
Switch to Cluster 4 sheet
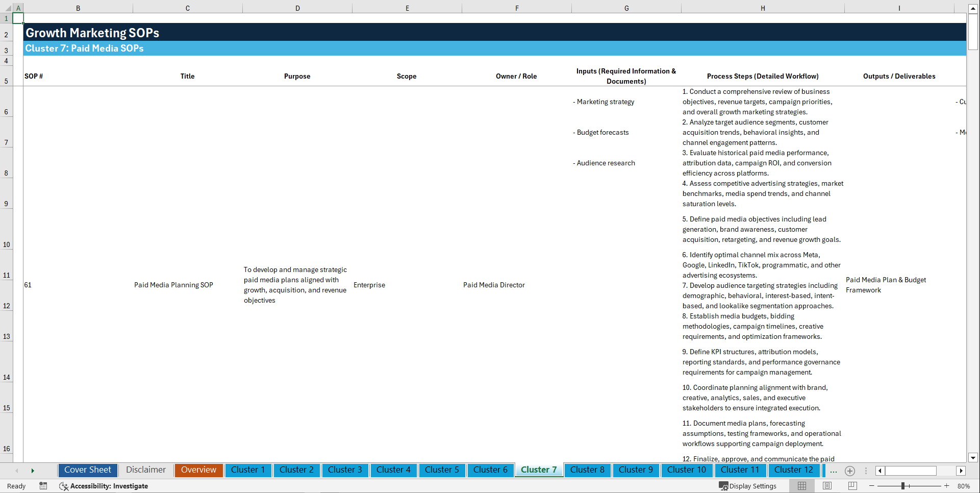click(393, 470)
